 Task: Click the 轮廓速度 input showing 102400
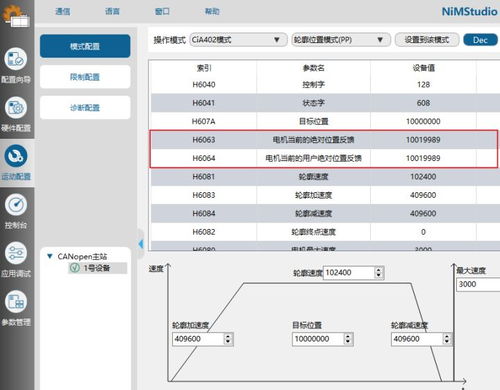pos(349,273)
